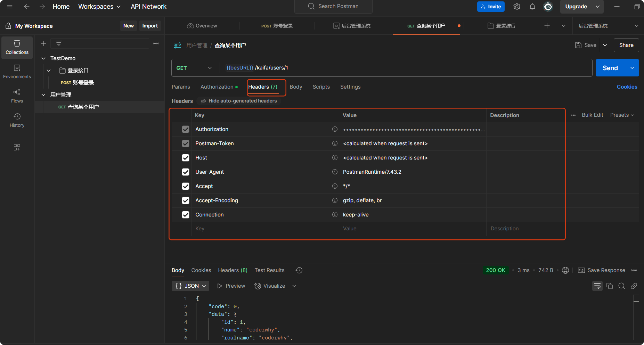Uncheck the Connection header
This screenshot has width=644, height=345.
click(x=186, y=215)
